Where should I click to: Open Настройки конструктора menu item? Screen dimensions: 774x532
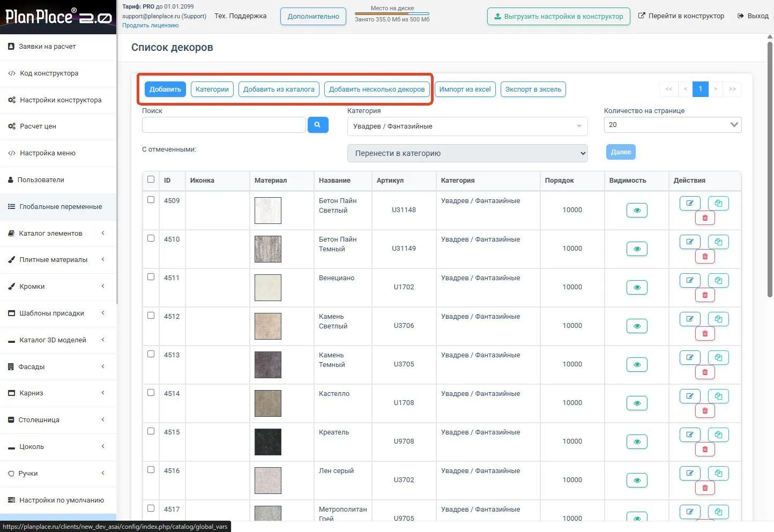coord(58,100)
